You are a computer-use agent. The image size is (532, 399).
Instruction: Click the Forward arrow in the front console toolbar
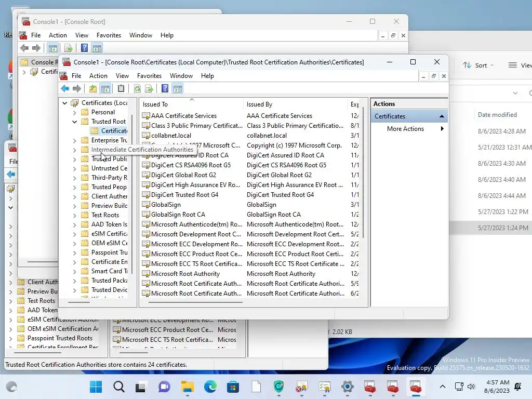77,89
